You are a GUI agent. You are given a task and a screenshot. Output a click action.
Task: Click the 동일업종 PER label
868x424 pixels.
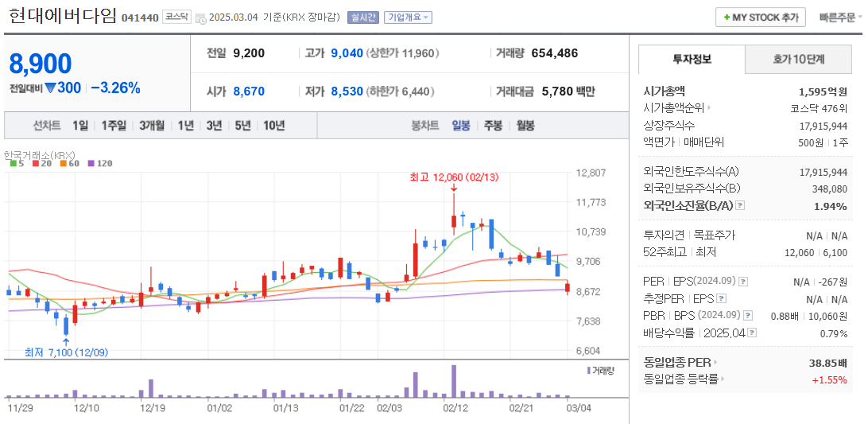coord(677,363)
